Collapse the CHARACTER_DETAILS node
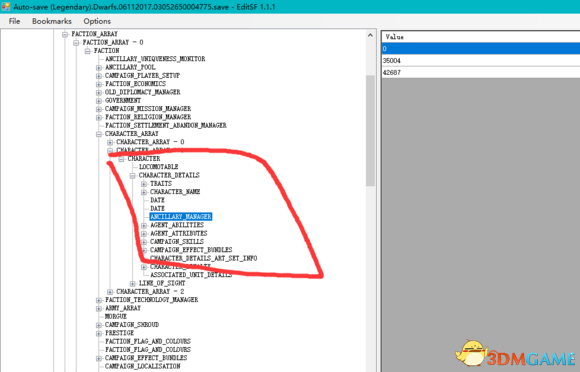Image resolution: width=580 pixels, height=372 pixels. pyautogui.click(x=132, y=176)
